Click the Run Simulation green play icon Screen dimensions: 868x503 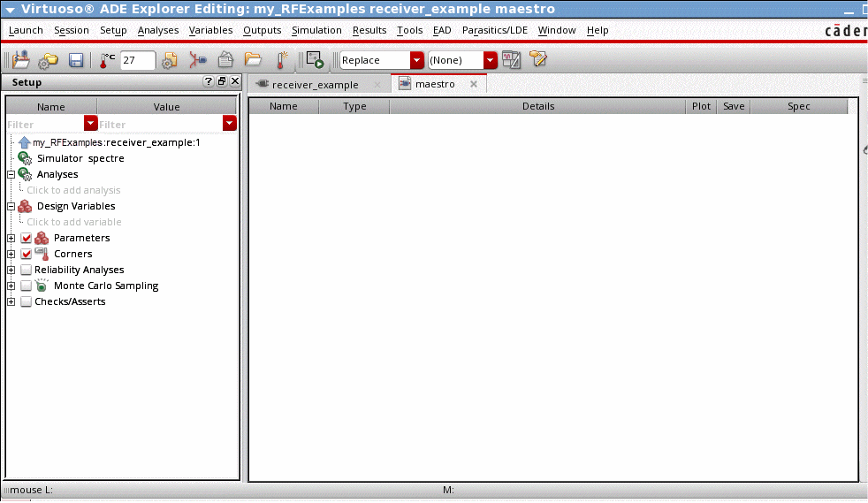click(316, 60)
